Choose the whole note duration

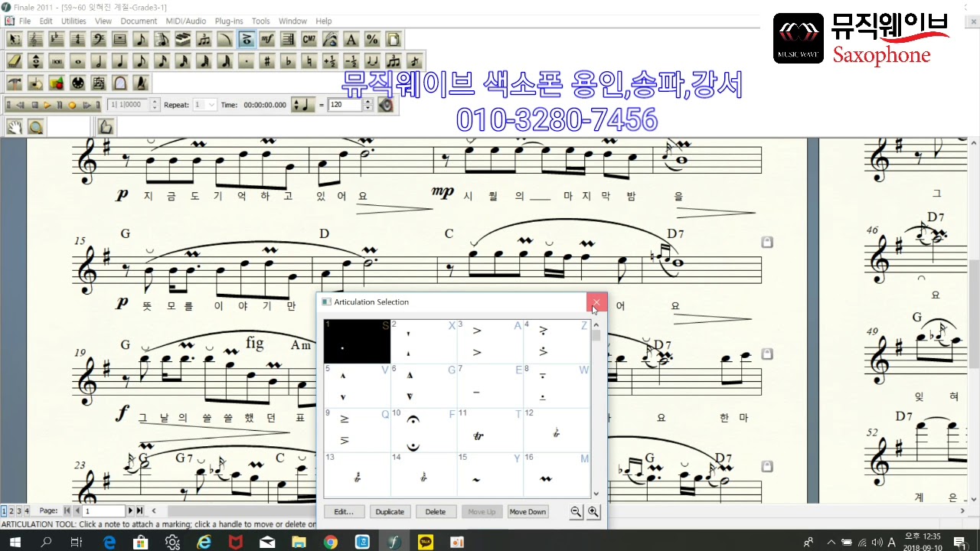[x=78, y=61]
